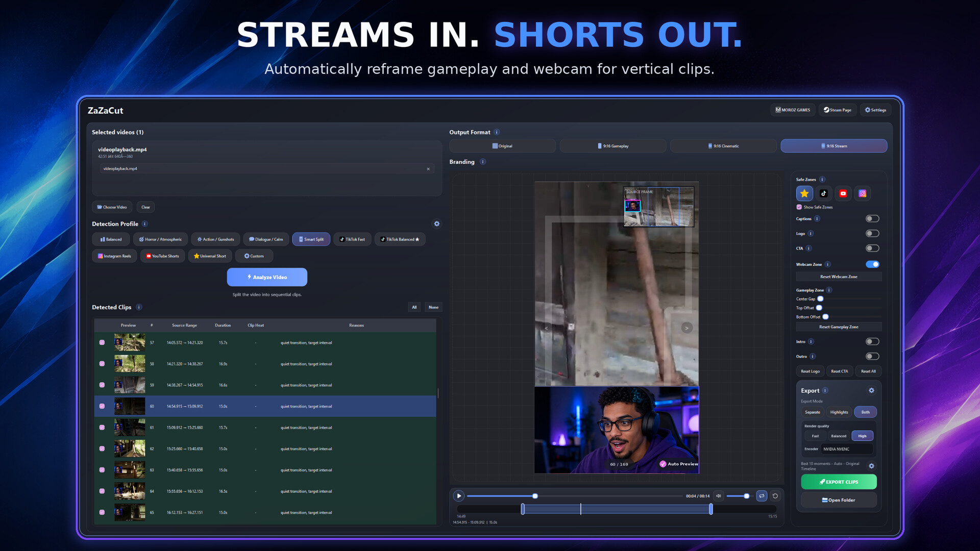Show info for Export section

click(825, 391)
